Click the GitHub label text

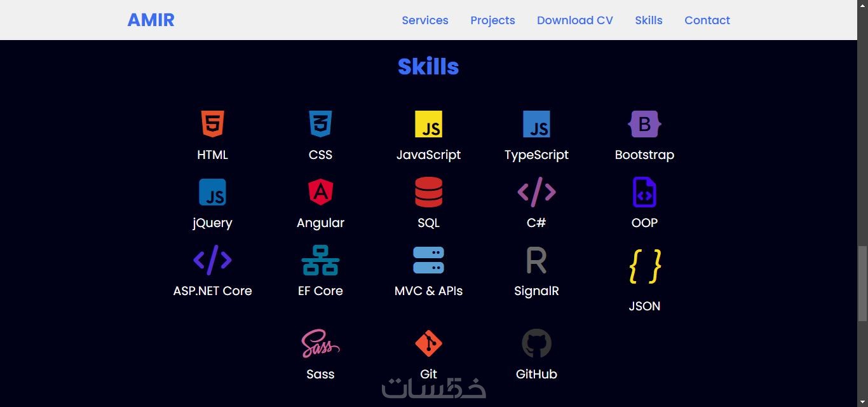click(536, 374)
